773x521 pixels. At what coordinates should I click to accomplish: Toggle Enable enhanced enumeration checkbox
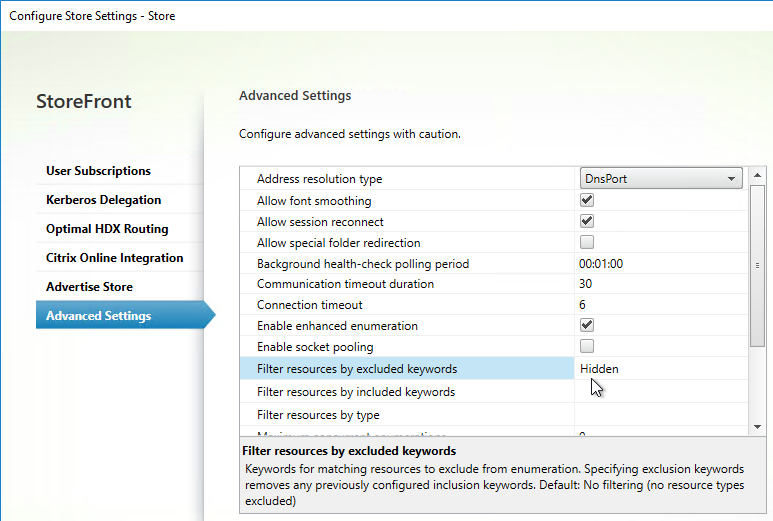(x=587, y=325)
